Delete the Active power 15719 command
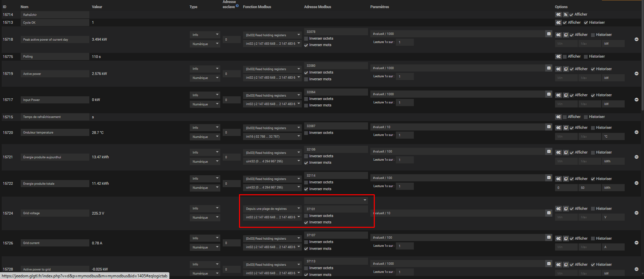This screenshot has width=644, height=279. click(637, 74)
